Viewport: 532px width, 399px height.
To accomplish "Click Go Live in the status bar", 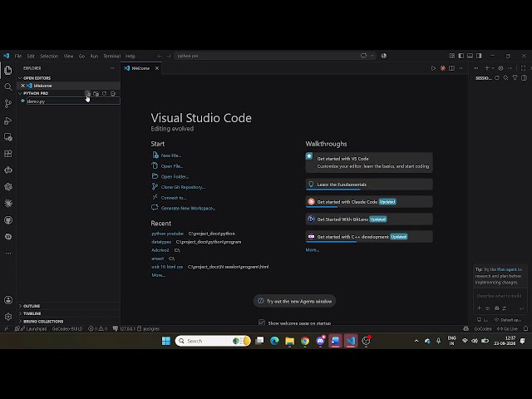I will 508,328.
